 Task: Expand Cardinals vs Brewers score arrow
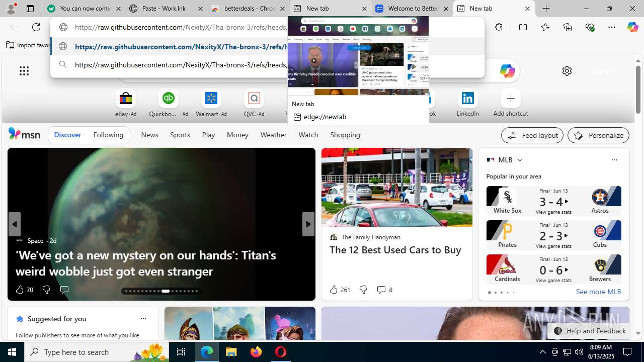(x=567, y=270)
